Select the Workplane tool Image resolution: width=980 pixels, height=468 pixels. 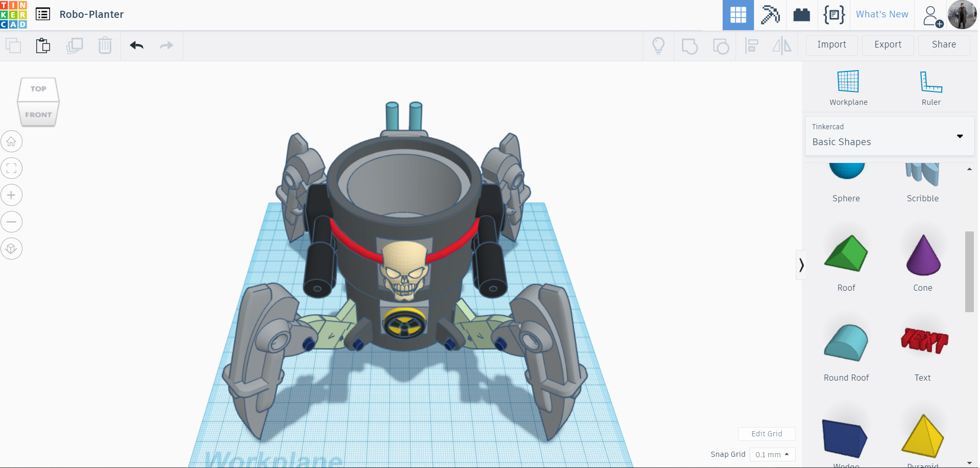pyautogui.click(x=848, y=88)
